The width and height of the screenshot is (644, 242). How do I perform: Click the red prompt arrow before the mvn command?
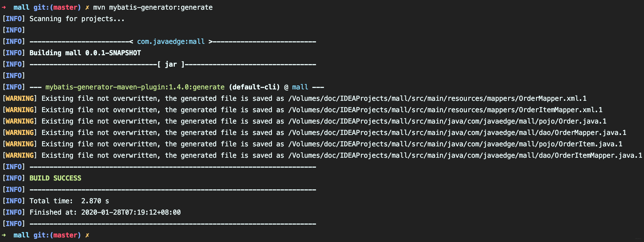pyautogui.click(x=4, y=7)
